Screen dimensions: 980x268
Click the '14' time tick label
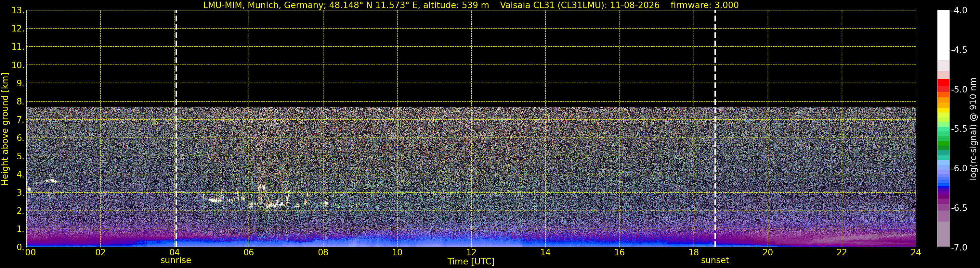point(545,253)
